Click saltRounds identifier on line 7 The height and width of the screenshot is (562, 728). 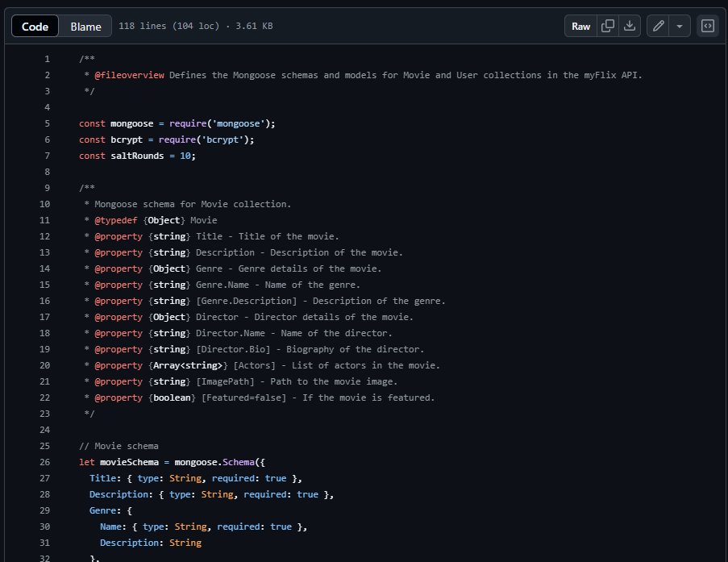click(x=137, y=156)
